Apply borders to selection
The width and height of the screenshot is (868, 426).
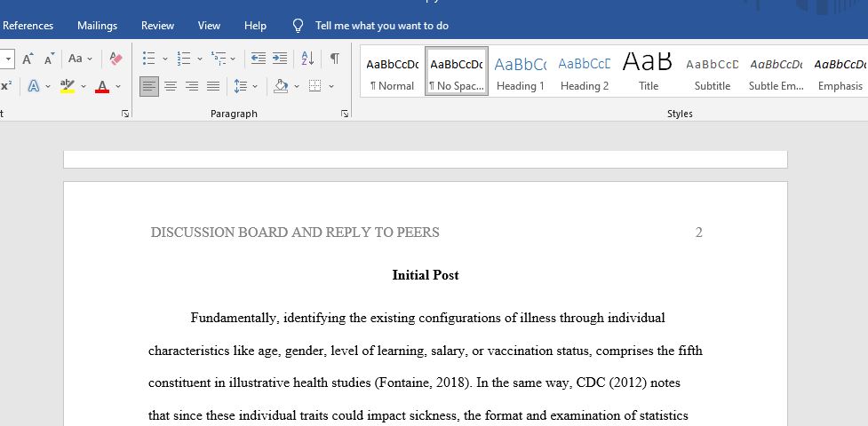click(x=315, y=86)
